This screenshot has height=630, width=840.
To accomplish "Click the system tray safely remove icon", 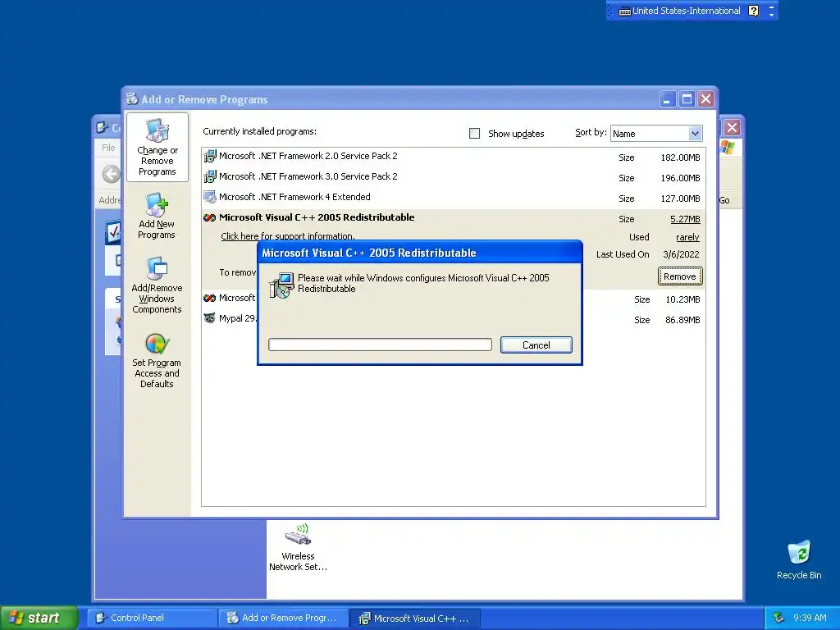I will [779, 618].
